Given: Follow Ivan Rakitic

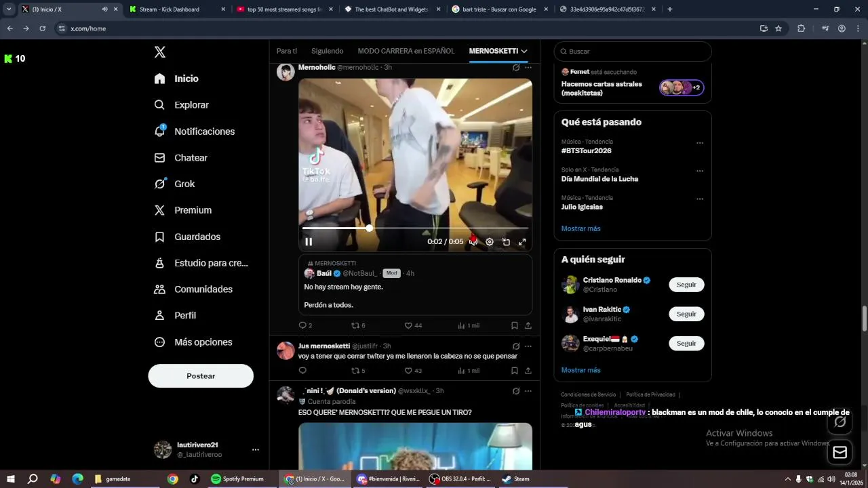Looking at the screenshot, I should coord(686,314).
